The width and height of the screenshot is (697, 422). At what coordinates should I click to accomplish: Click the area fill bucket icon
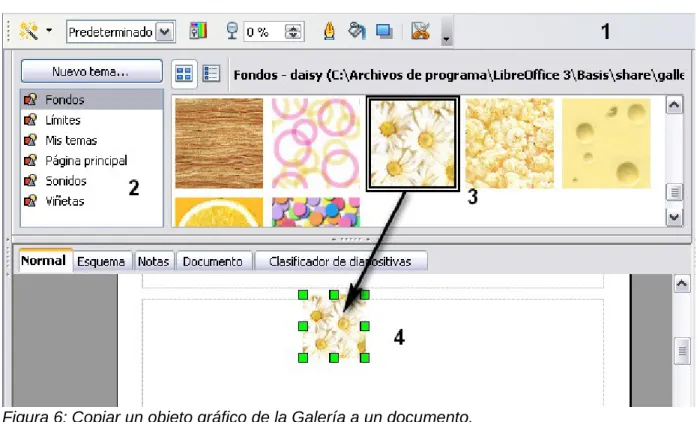pyautogui.click(x=357, y=31)
